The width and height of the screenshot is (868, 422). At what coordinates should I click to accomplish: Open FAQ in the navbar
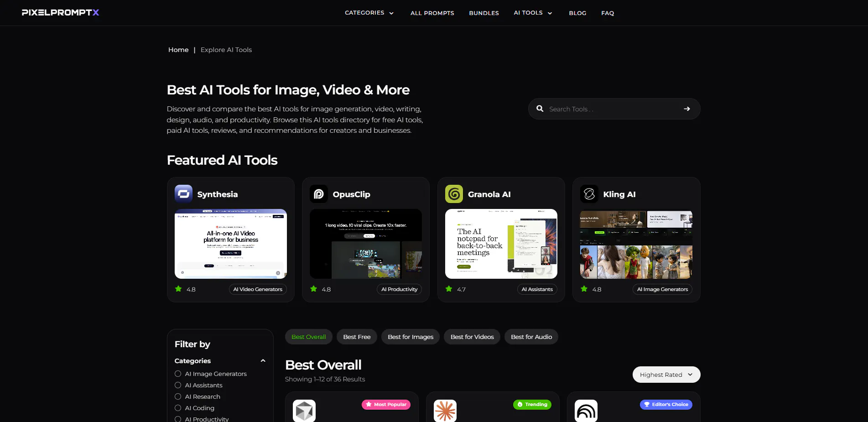[608, 13]
